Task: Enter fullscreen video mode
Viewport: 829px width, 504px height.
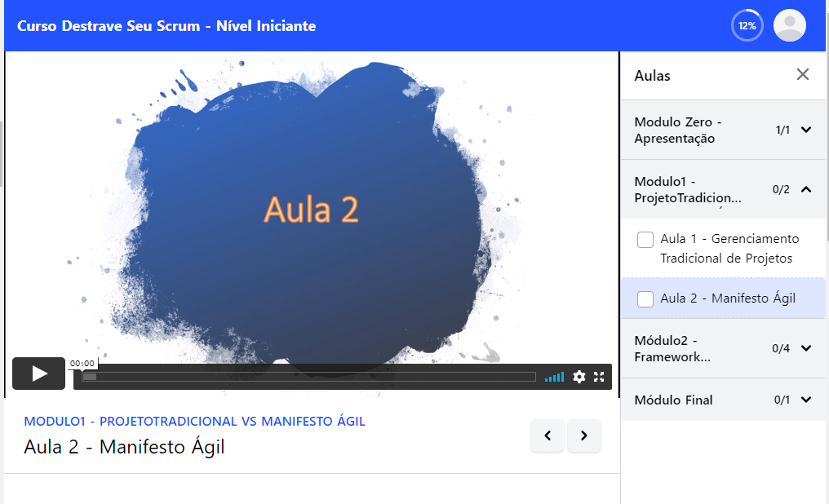Action: (600, 377)
